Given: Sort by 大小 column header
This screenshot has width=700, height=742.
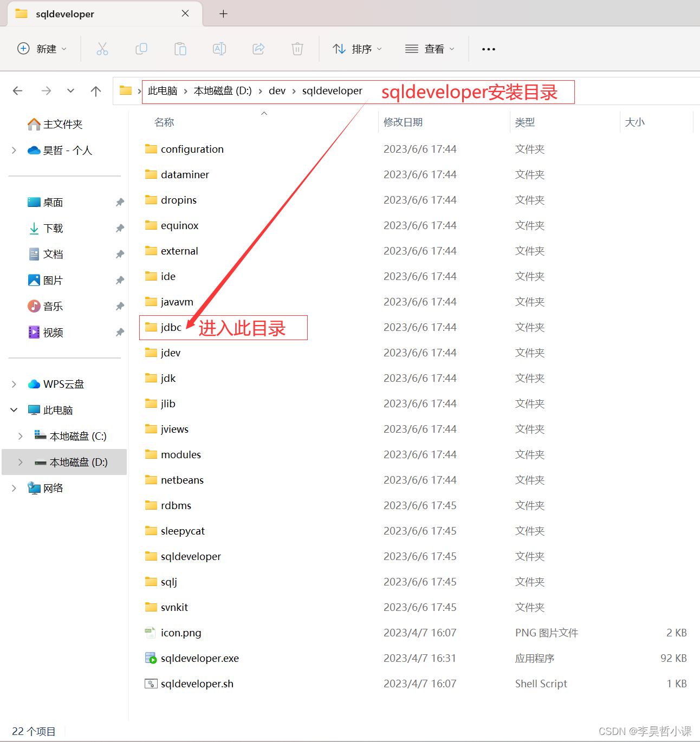Looking at the screenshot, I should [x=635, y=122].
